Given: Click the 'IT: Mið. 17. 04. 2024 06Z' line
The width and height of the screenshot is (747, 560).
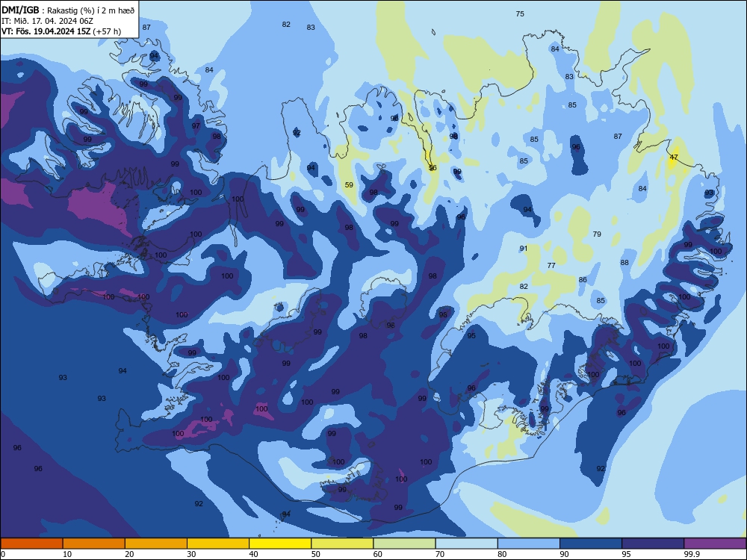Looking at the screenshot, I should [47, 21].
